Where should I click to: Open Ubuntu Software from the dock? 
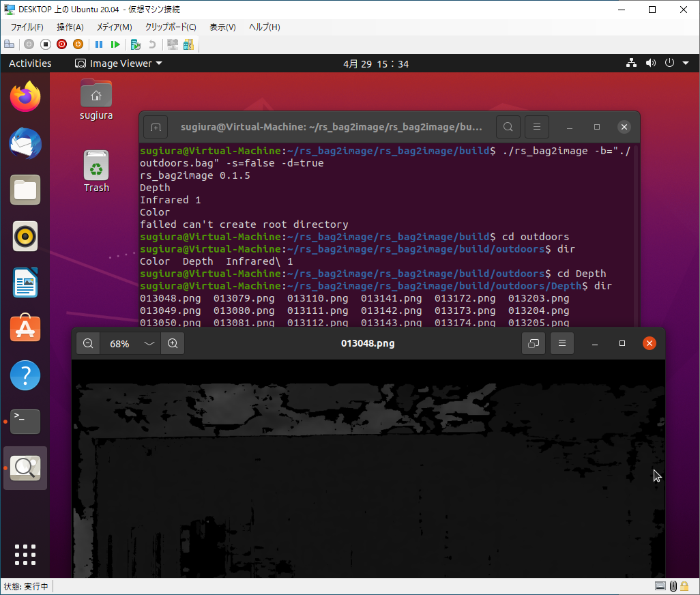(x=25, y=328)
